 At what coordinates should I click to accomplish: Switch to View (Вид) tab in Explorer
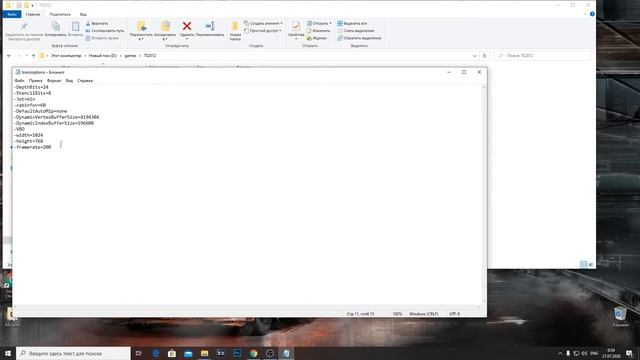(x=83, y=14)
